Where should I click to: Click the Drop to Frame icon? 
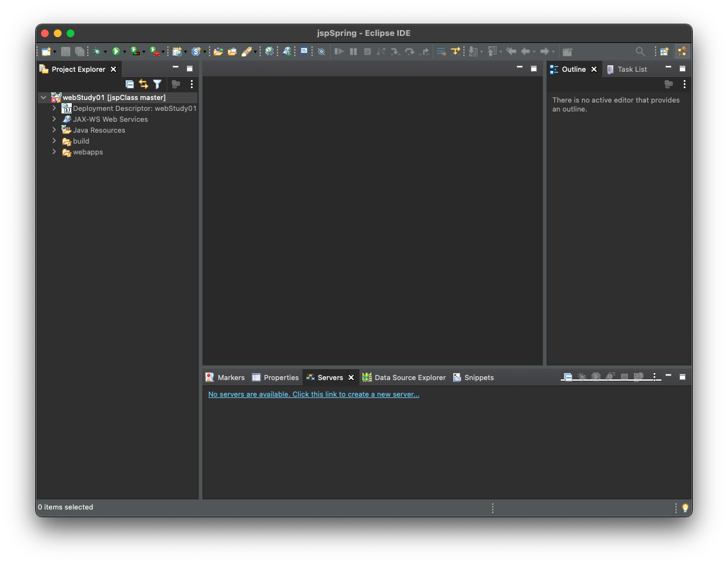coord(441,51)
